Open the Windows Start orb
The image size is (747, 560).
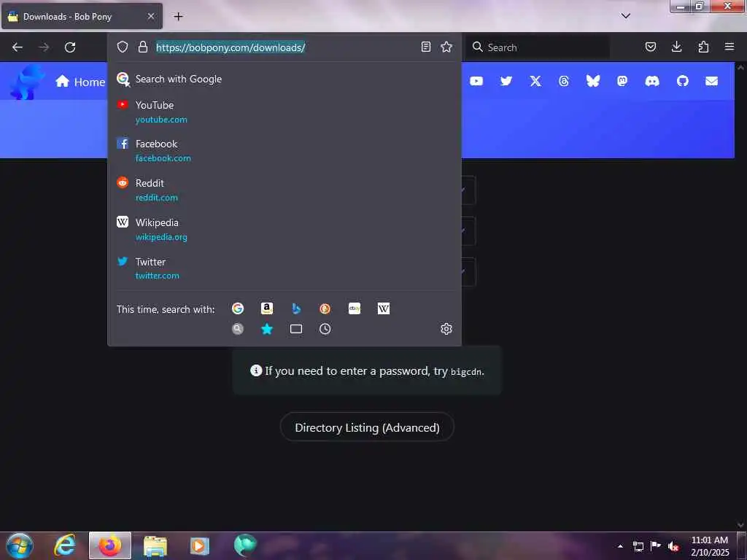(x=20, y=545)
